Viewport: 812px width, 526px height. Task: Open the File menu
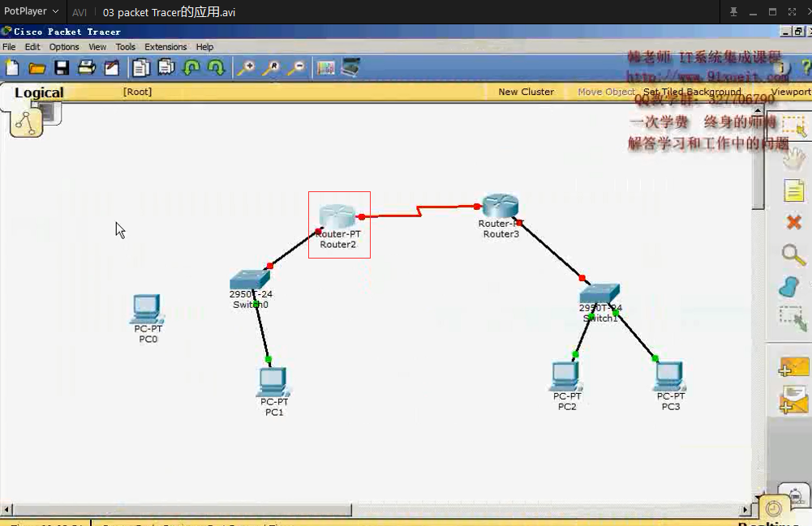tap(9, 47)
